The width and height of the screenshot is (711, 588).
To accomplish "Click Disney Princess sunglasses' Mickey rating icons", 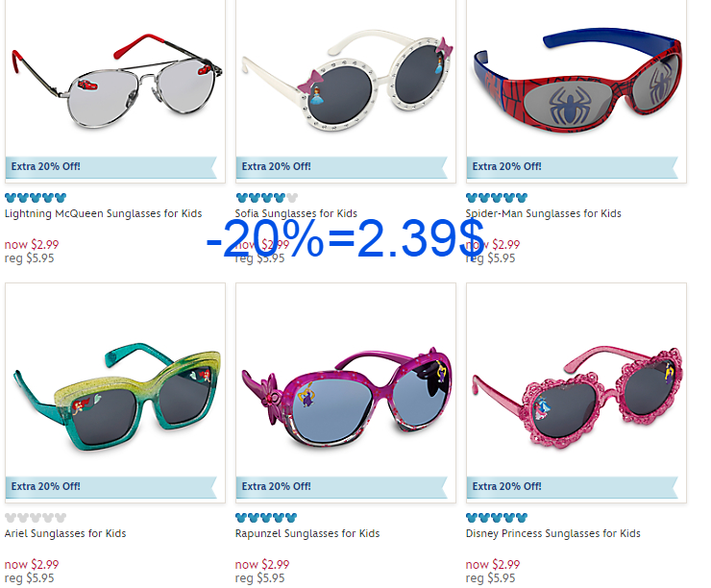I will [x=497, y=517].
